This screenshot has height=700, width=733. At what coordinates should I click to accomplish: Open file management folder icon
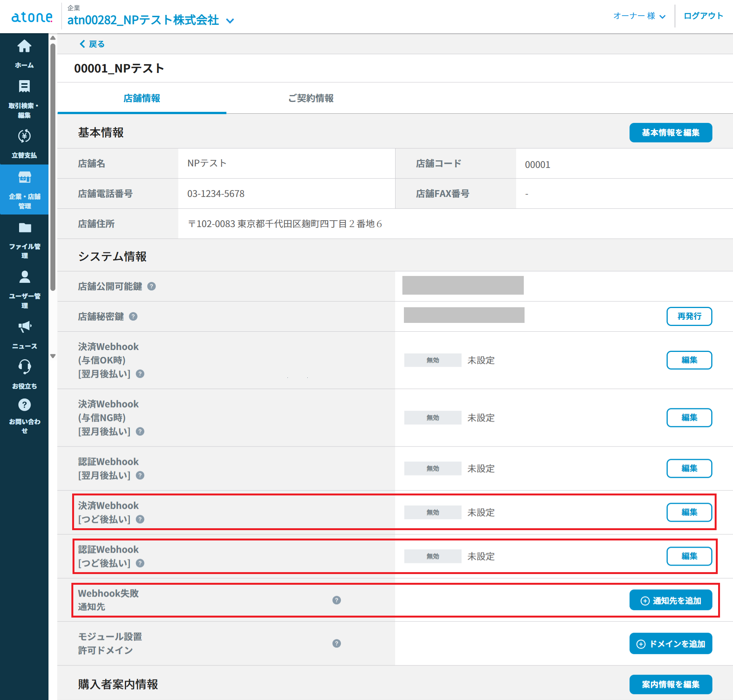[x=24, y=228]
